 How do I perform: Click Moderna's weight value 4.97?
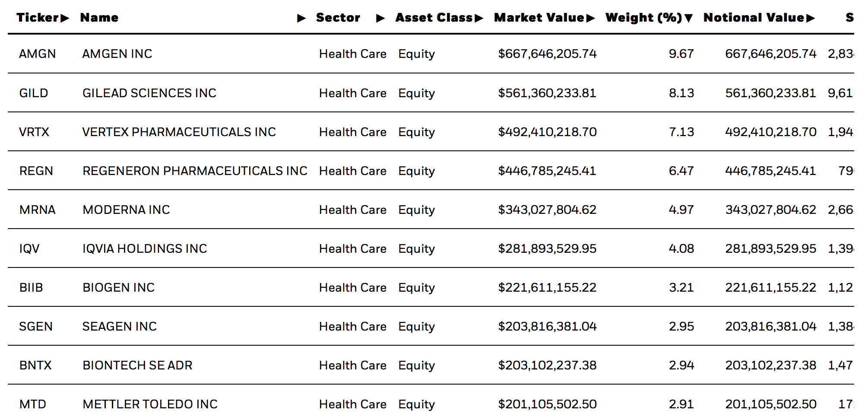click(681, 210)
